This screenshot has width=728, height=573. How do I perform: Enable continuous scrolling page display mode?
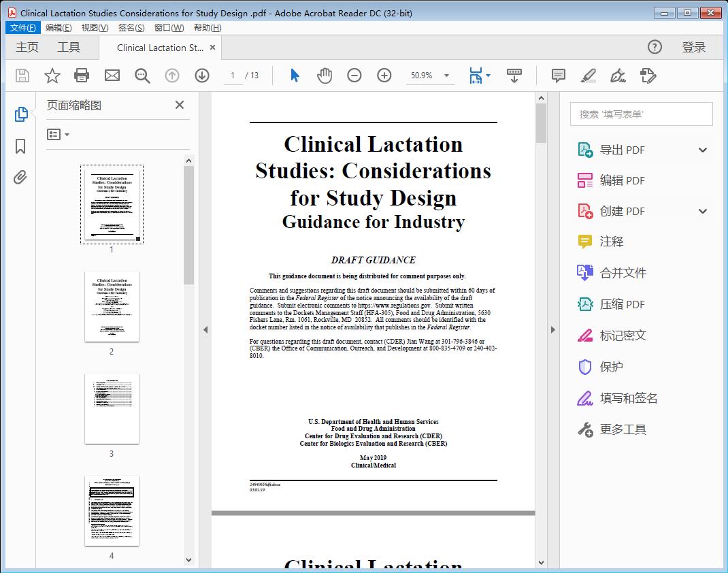514,76
